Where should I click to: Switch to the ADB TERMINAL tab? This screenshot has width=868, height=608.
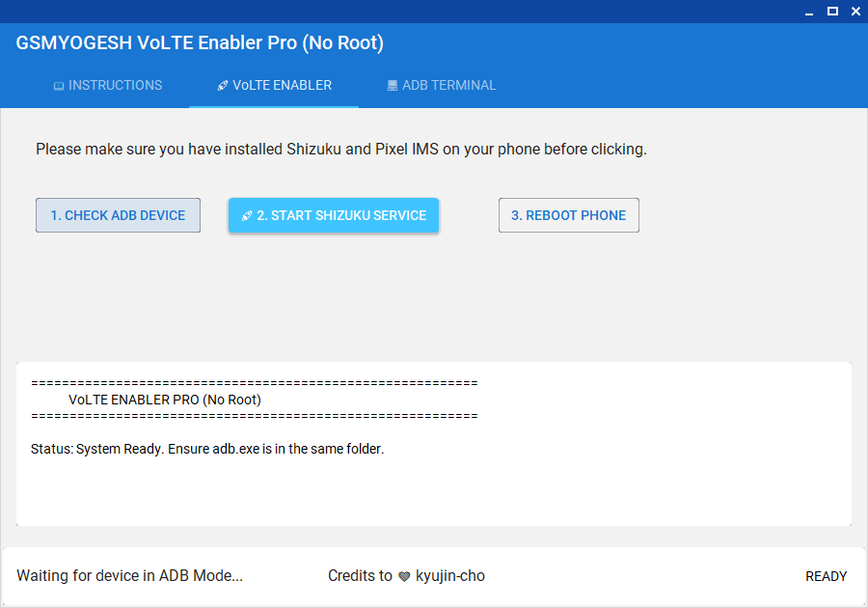tap(441, 85)
